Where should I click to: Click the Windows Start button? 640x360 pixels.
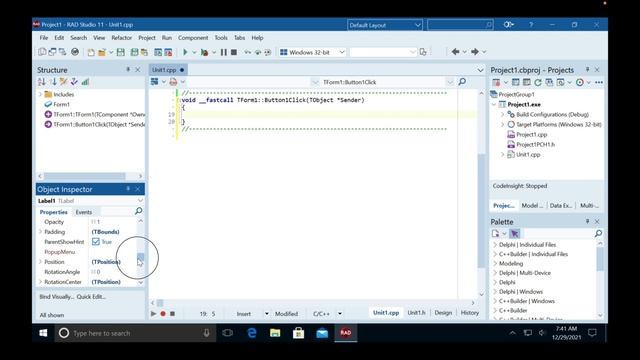(x=43, y=333)
